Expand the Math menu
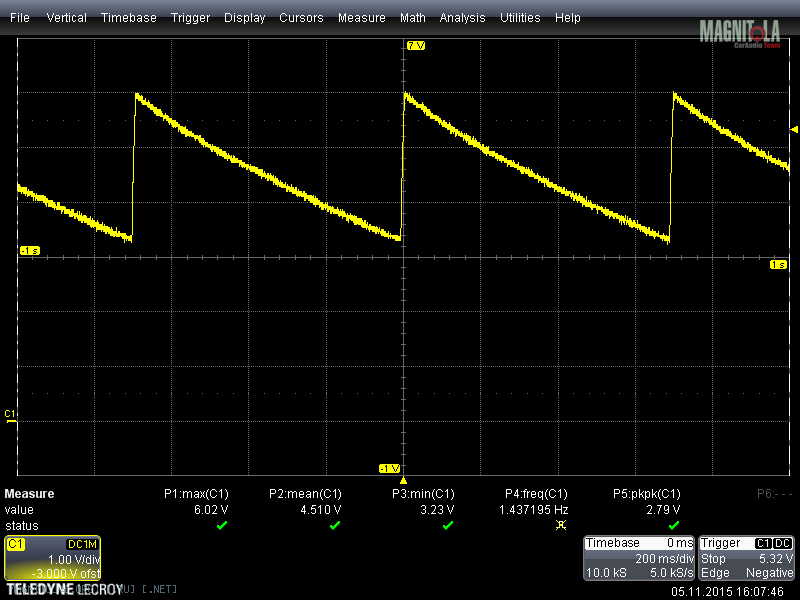The image size is (800, 600). [412, 18]
